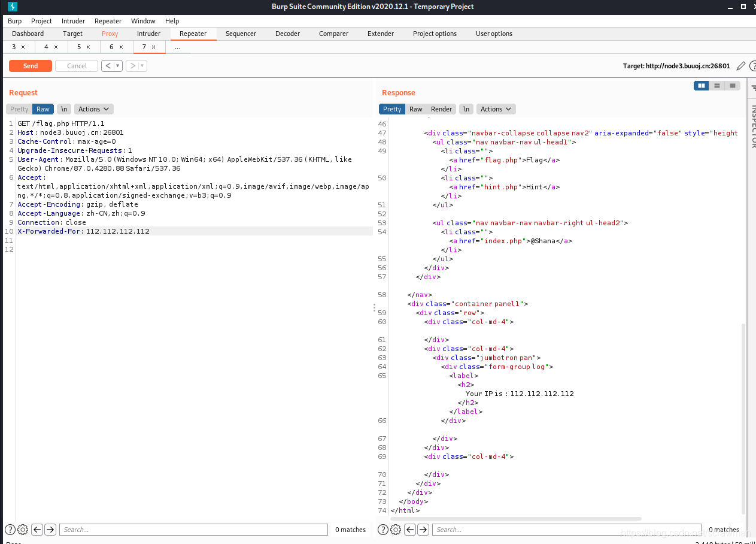Close repeater tab 6

coord(121,47)
